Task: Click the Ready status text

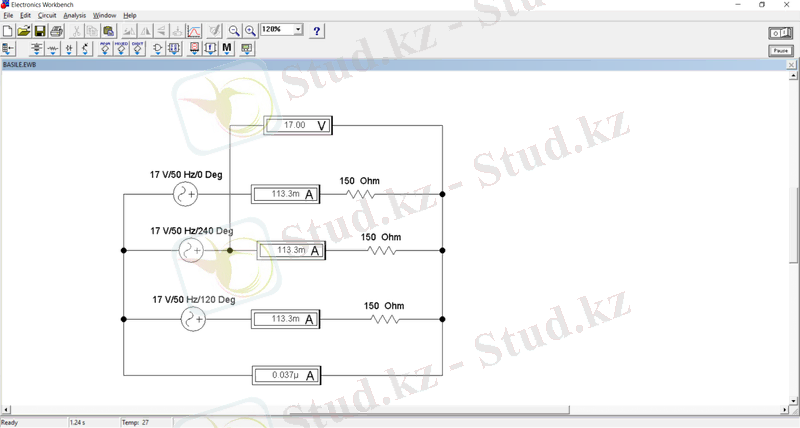Action: pos(10,422)
